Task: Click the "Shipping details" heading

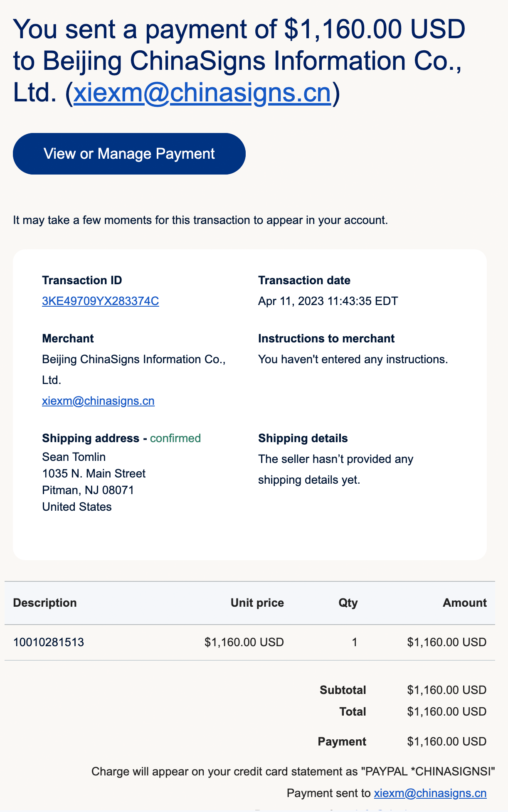Action: pos(303,438)
